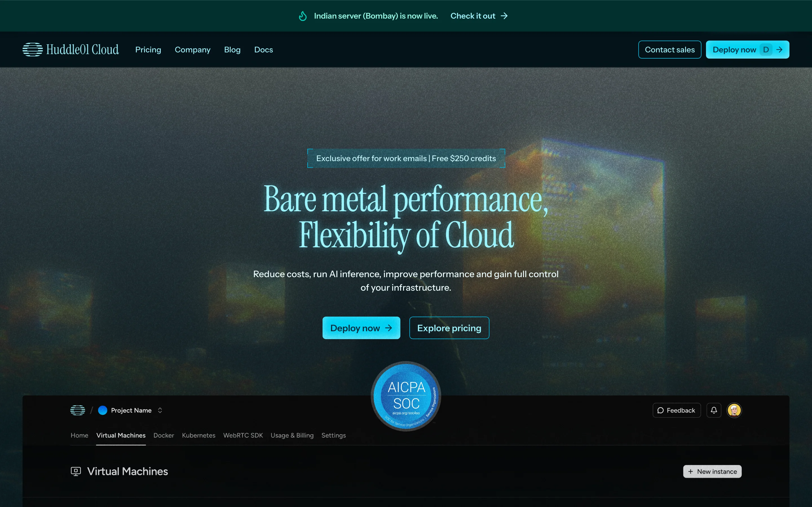Click the Huddle01 Cloud logo
The height and width of the screenshot is (507, 812).
click(x=70, y=50)
